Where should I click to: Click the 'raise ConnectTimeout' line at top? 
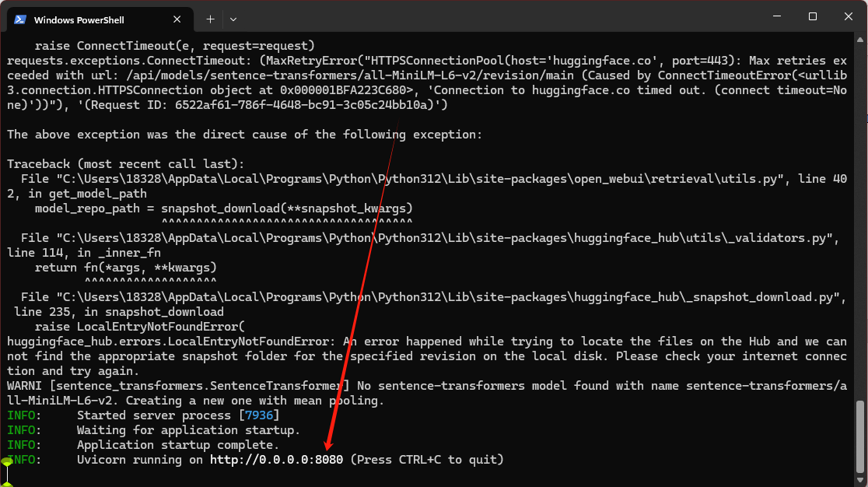click(174, 46)
